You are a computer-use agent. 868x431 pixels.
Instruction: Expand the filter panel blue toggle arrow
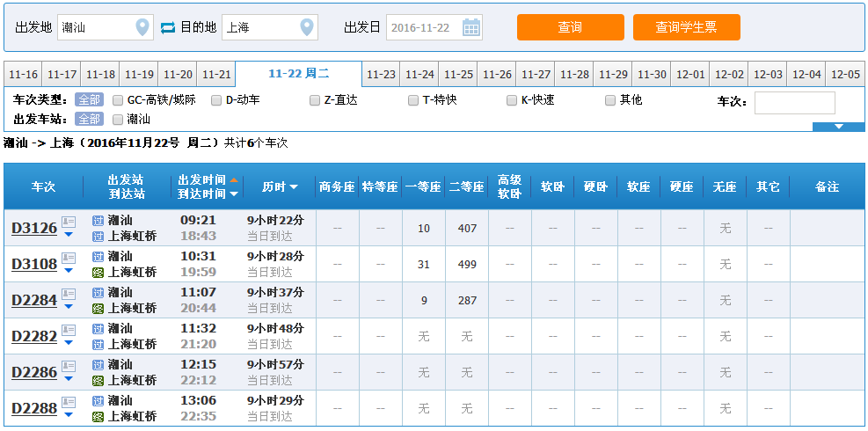pyautogui.click(x=838, y=127)
